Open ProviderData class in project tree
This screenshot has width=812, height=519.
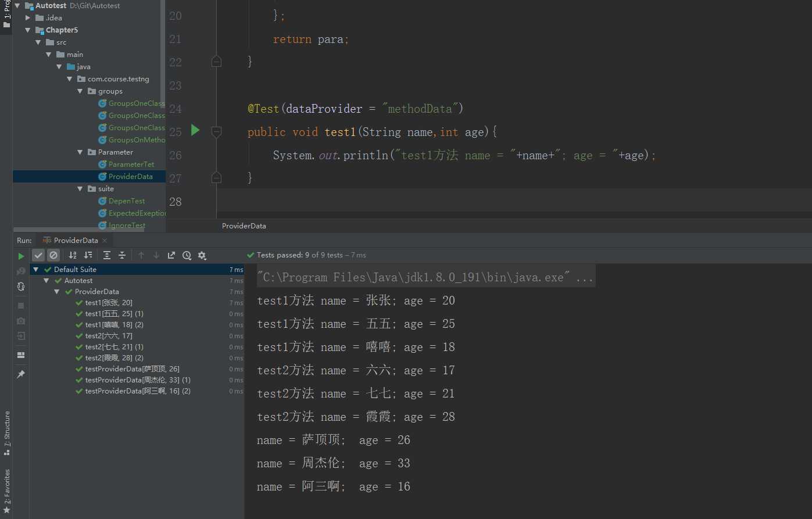(x=130, y=177)
